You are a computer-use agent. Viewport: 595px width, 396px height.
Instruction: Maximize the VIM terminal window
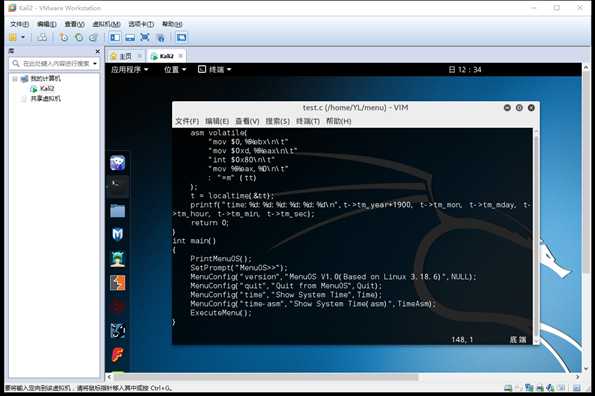point(519,108)
